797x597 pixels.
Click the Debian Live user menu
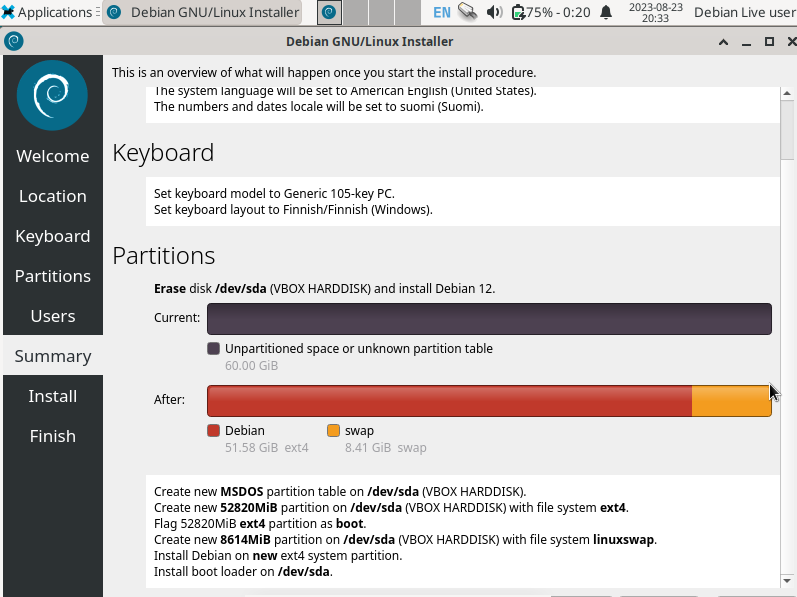[744, 13]
